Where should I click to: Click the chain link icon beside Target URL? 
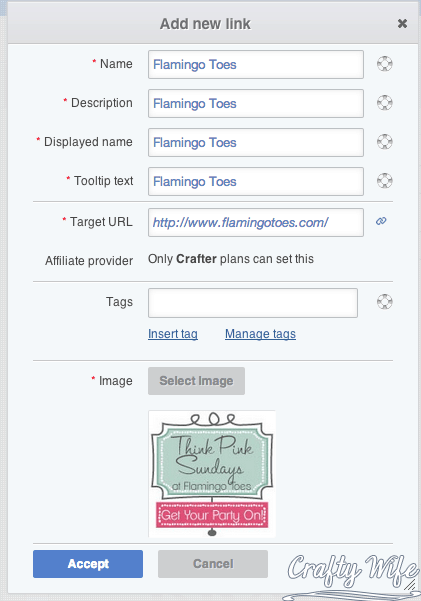381,221
